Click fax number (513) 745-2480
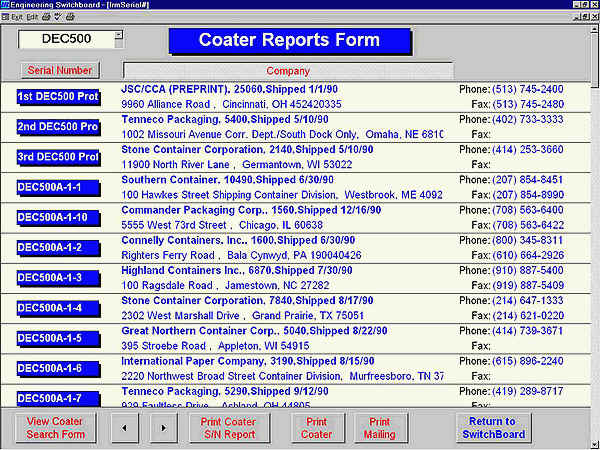The width and height of the screenshot is (600, 450). pyautogui.click(x=528, y=104)
